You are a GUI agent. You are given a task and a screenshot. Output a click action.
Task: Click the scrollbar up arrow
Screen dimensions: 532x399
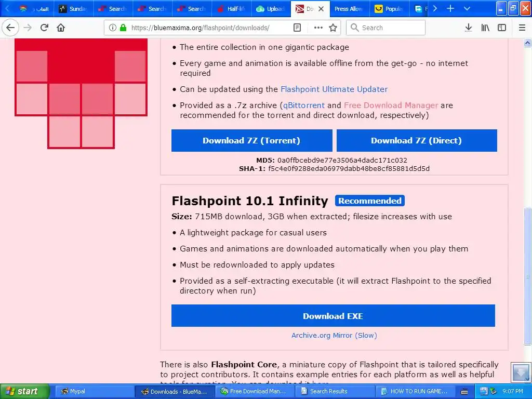point(528,43)
